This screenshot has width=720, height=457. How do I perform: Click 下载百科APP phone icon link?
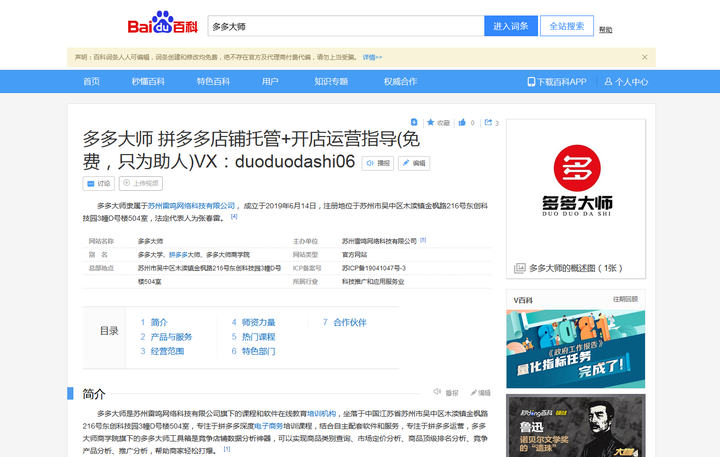click(557, 82)
